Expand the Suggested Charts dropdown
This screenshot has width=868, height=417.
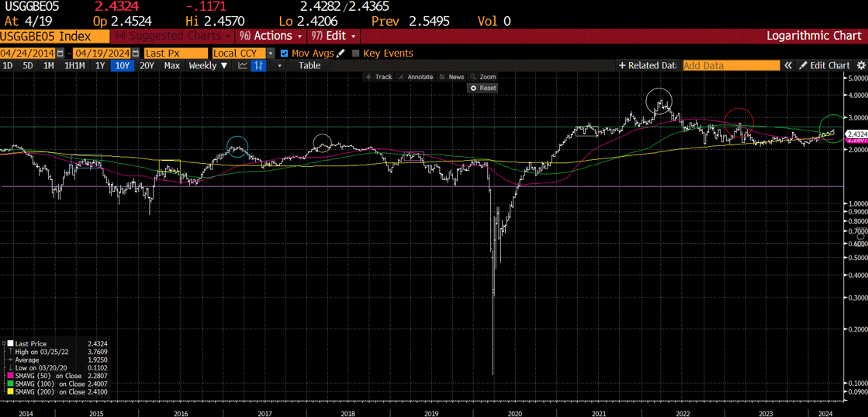[x=173, y=36]
